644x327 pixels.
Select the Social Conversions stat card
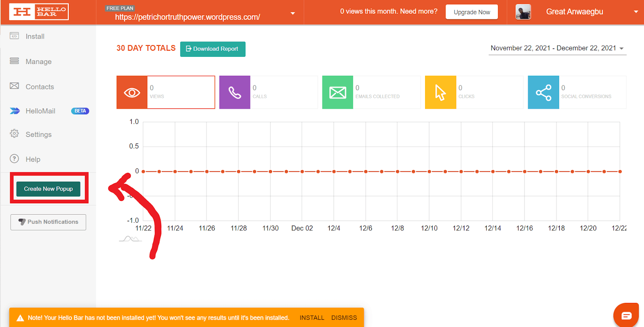[x=577, y=92]
